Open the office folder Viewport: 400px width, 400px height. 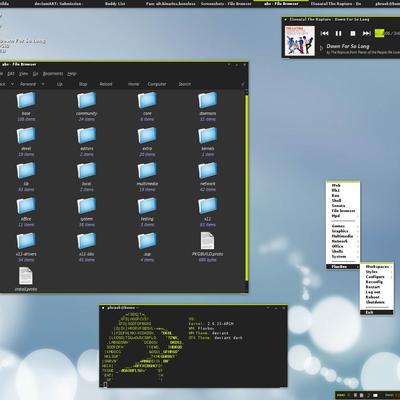point(26,206)
